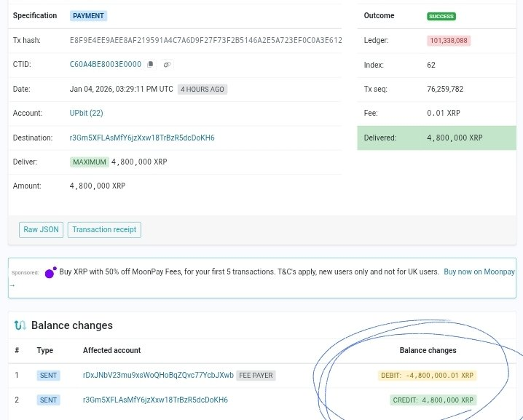Viewport: 523px width, 420px height.
Task: Select the transaction hash text
Action: pos(205,41)
